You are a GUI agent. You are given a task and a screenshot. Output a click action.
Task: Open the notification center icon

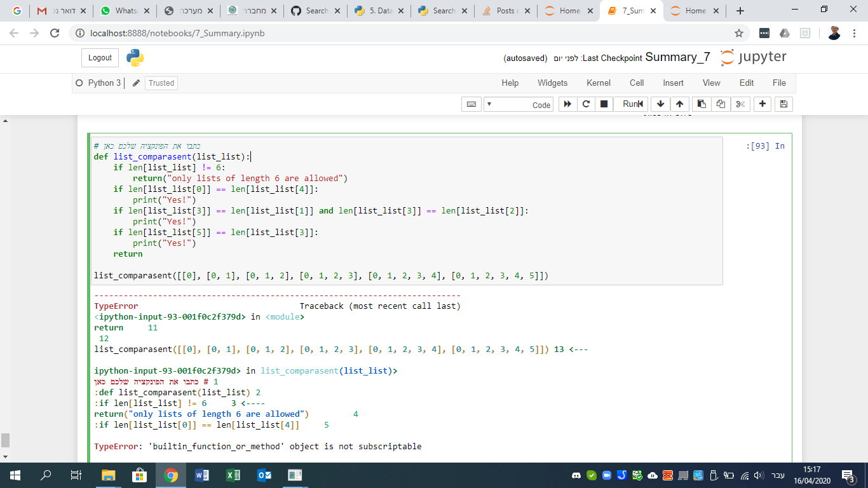point(848,475)
